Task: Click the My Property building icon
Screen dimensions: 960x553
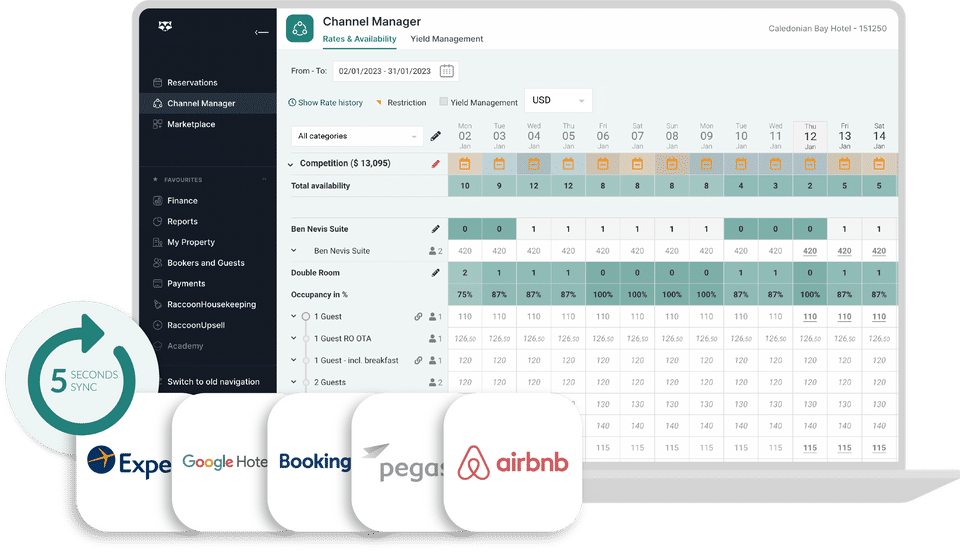Action: pyautogui.click(x=157, y=243)
